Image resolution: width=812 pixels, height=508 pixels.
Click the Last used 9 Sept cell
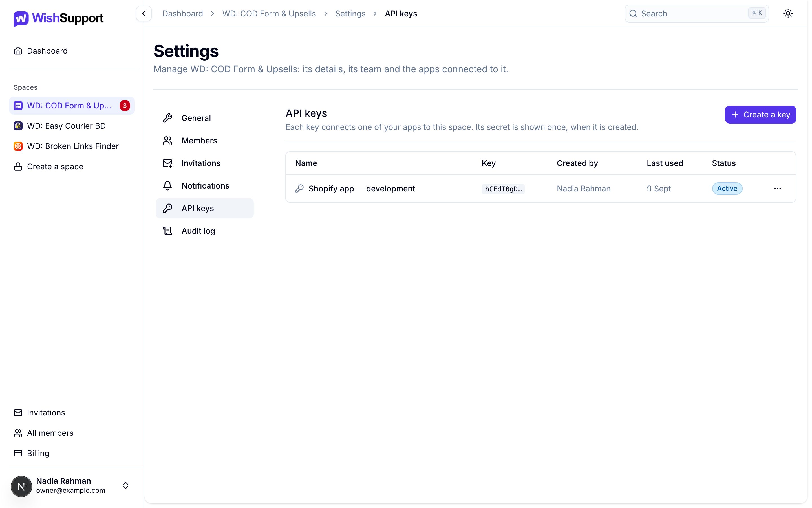click(659, 189)
